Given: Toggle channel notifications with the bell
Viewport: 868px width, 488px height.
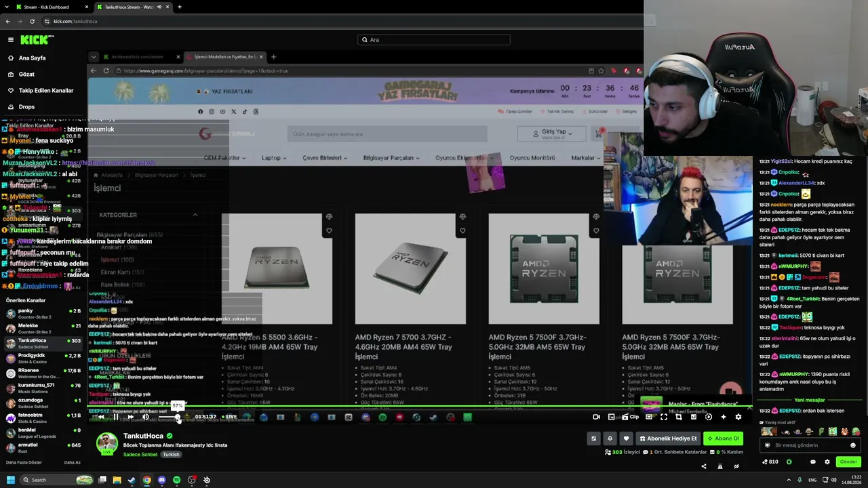Looking at the screenshot, I should click(610, 439).
